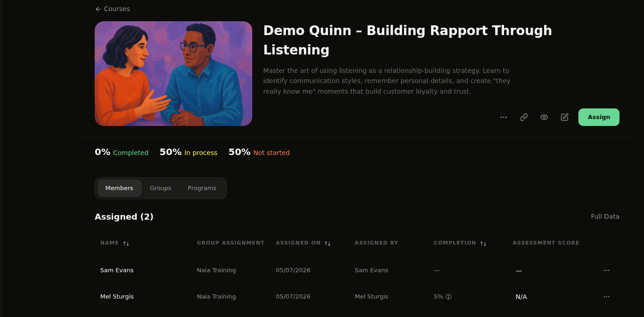644x317 pixels.
Task: Open the Full Data view
Action: (x=605, y=216)
